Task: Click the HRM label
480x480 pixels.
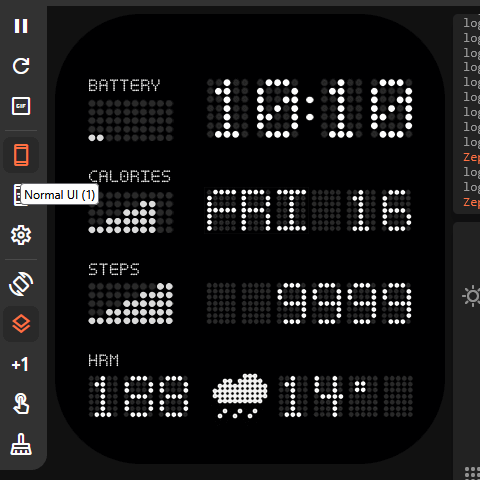Action: [x=103, y=361]
